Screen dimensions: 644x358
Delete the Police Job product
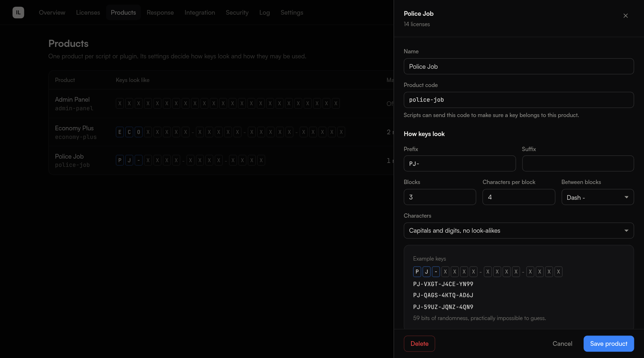[419, 344]
